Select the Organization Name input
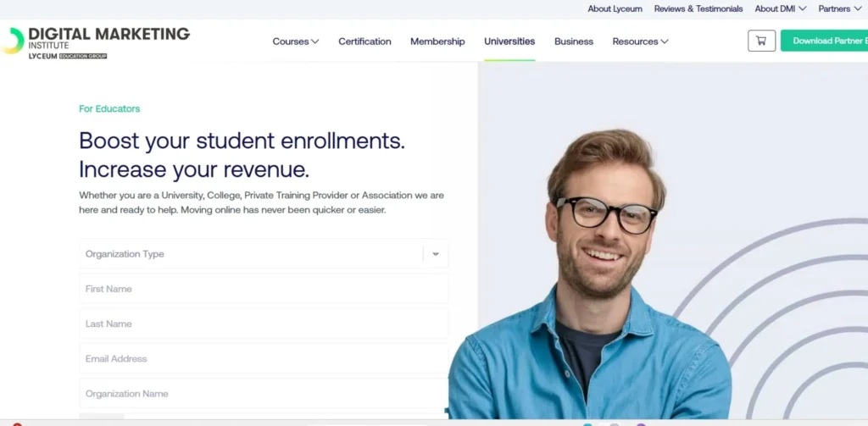The width and height of the screenshot is (868, 426). click(264, 393)
